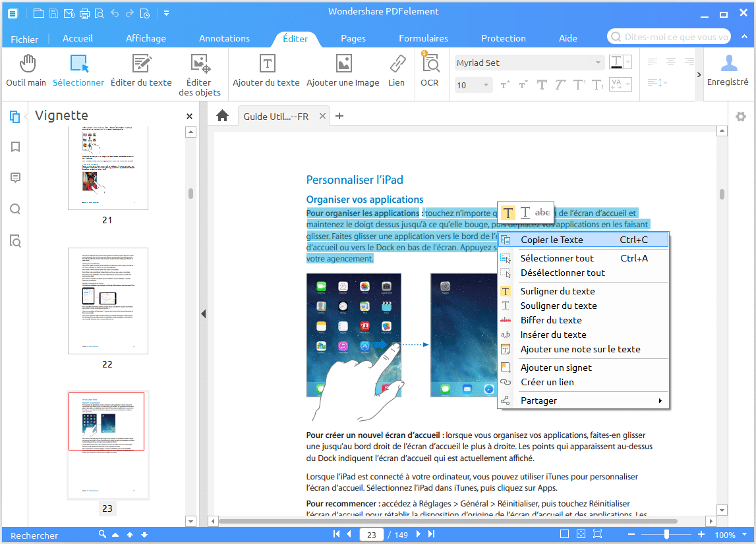Activate the Sélectionner tool

point(78,71)
